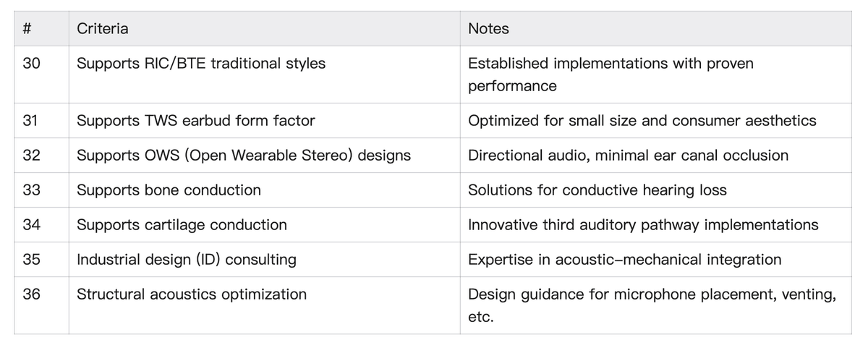The image size is (868, 348).
Task: Select 'Innovative third auditory pathway implementations' note
Action: click(643, 225)
